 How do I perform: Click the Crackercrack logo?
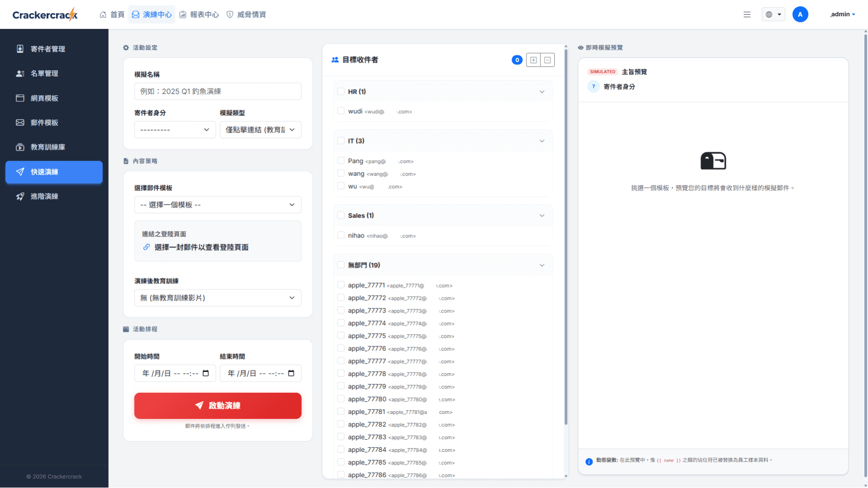coord(45,14)
